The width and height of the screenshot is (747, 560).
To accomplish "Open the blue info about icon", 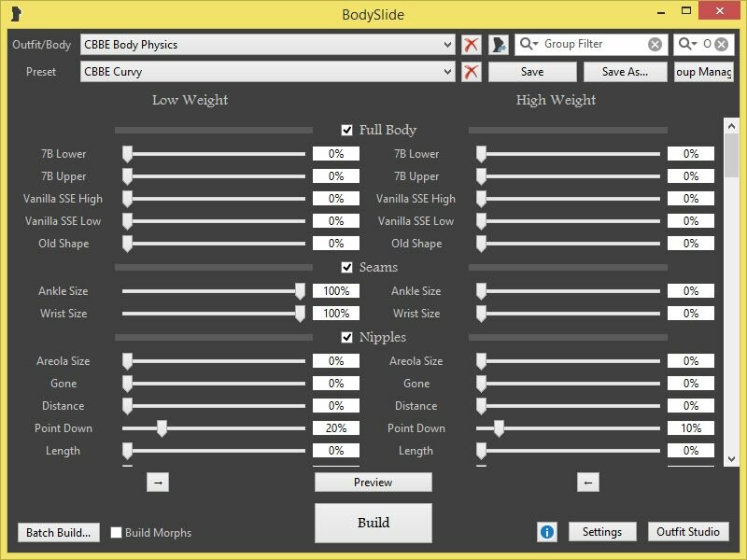I will [547, 532].
